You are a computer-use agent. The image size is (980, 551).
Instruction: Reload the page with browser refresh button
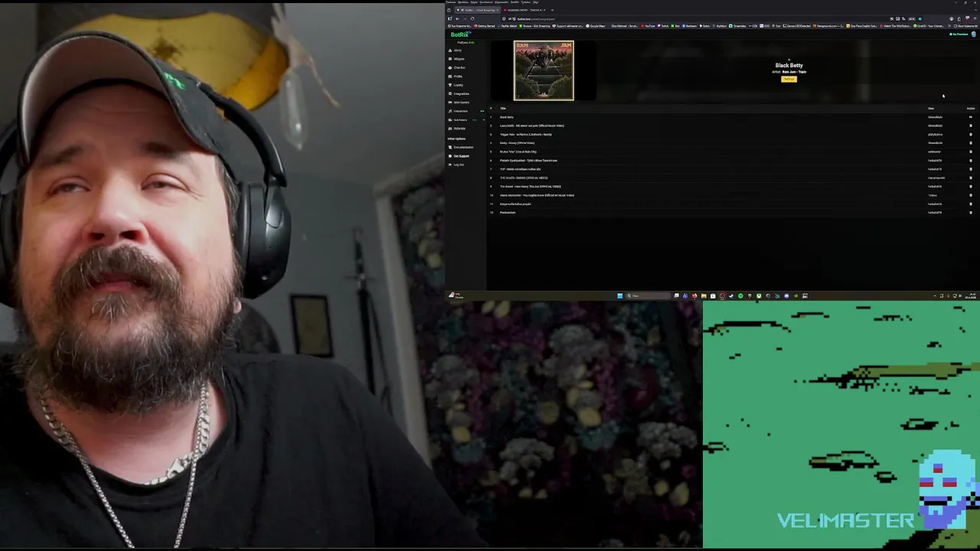pyautogui.click(x=472, y=18)
